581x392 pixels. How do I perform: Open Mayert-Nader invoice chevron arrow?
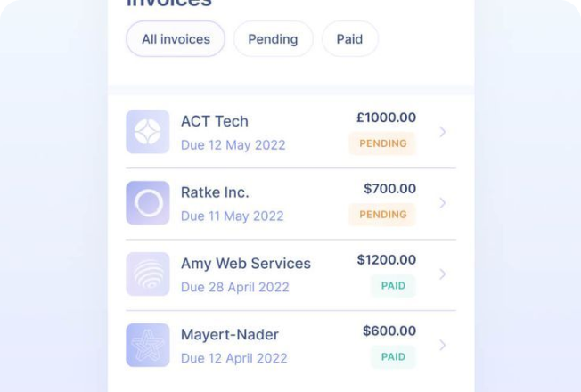(x=443, y=346)
